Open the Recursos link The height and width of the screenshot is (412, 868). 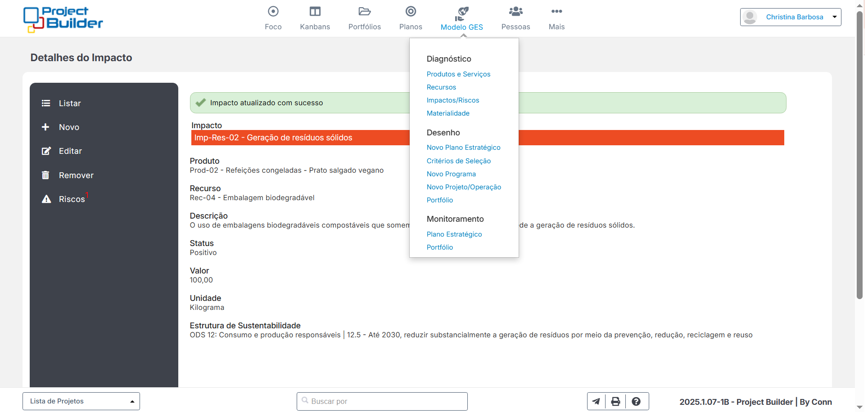[x=441, y=87]
